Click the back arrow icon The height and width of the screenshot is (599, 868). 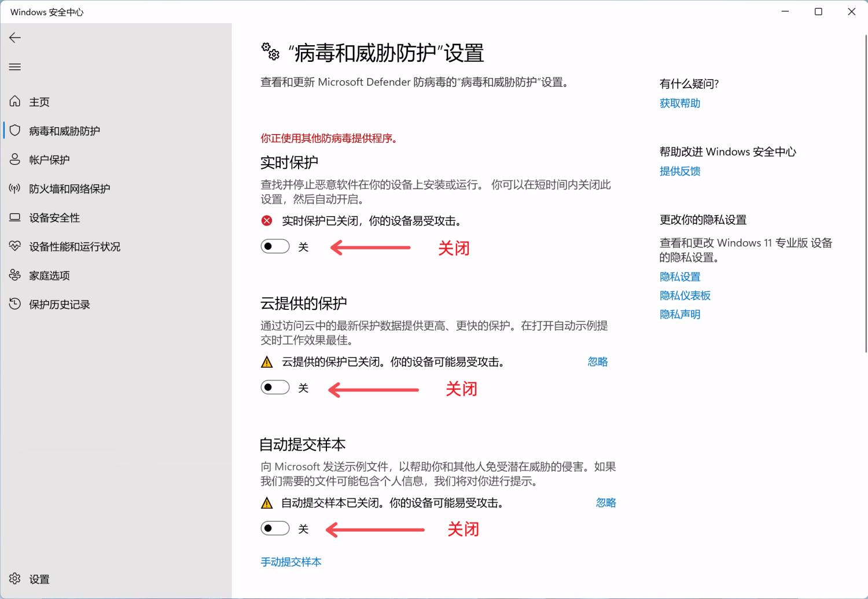[15, 38]
